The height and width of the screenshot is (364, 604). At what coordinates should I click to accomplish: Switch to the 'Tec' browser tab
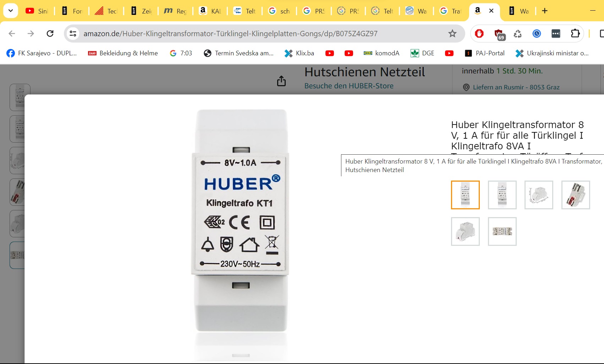106,11
